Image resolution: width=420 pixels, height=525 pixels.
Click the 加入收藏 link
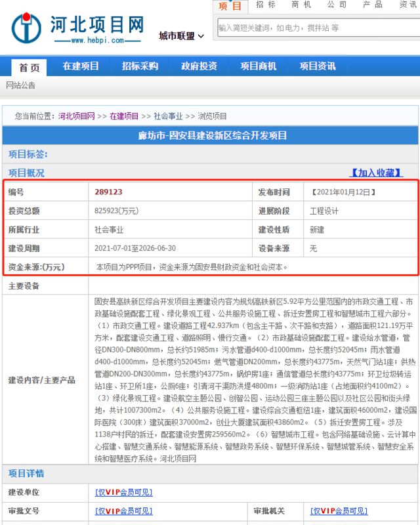(x=375, y=173)
